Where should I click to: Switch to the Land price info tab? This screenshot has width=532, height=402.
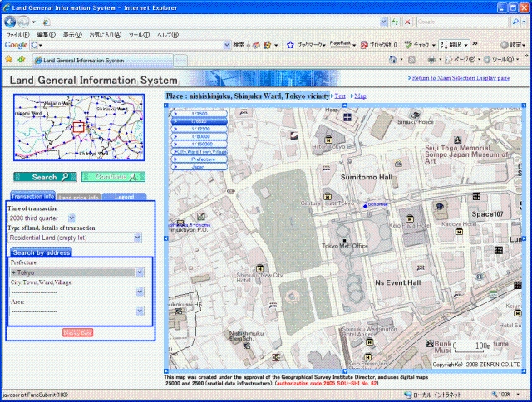[80, 197]
